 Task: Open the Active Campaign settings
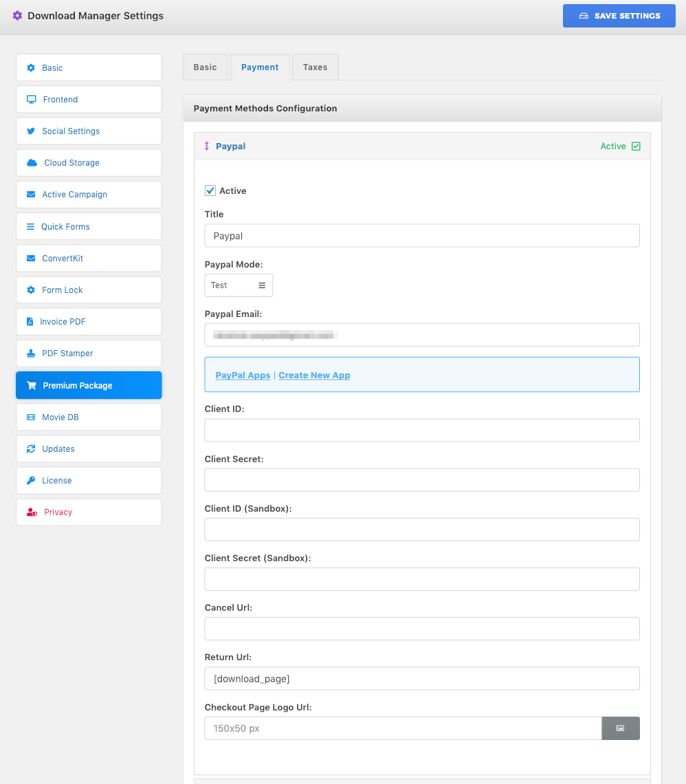click(89, 195)
